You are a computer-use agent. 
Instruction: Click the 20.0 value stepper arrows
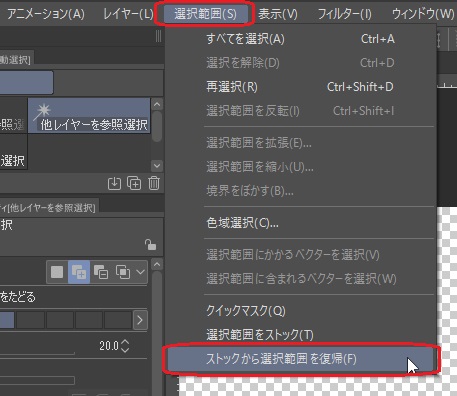point(125,346)
